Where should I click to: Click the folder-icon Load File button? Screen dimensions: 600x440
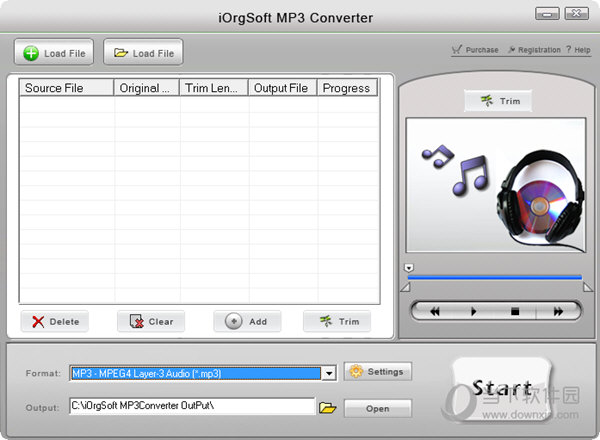tap(143, 52)
